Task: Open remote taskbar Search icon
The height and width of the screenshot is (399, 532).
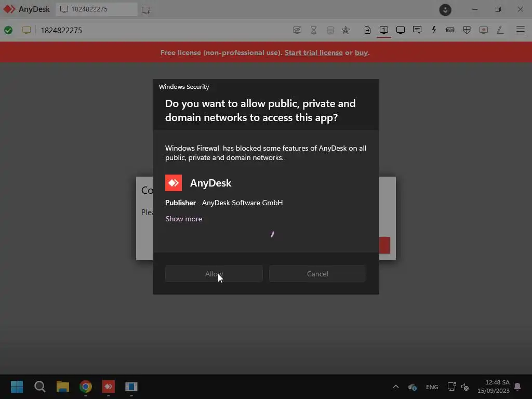Action: coord(39,387)
